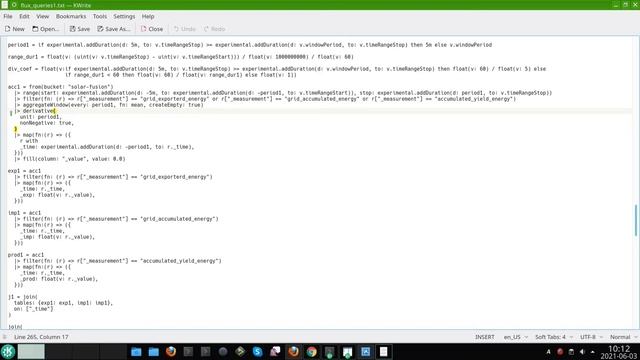Click the line starting 'period1 = if'
This screenshot has width=640, height=360.
[x=250, y=45]
